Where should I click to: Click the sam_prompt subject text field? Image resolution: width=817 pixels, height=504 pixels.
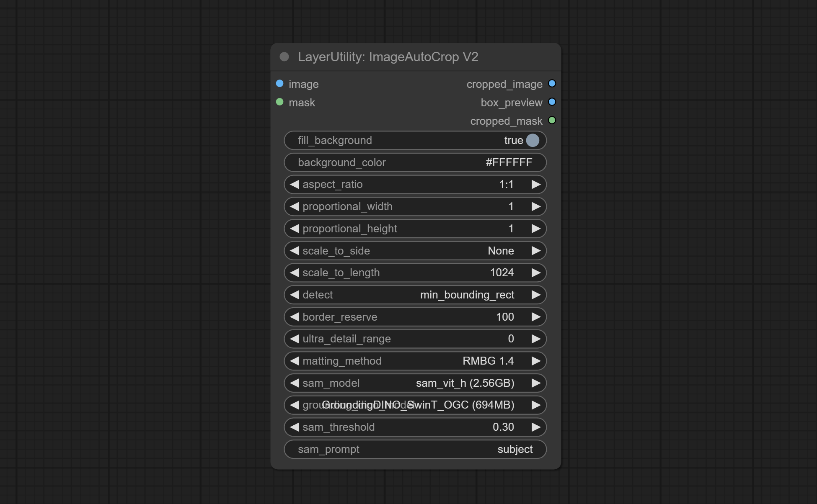[x=415, y=449]
